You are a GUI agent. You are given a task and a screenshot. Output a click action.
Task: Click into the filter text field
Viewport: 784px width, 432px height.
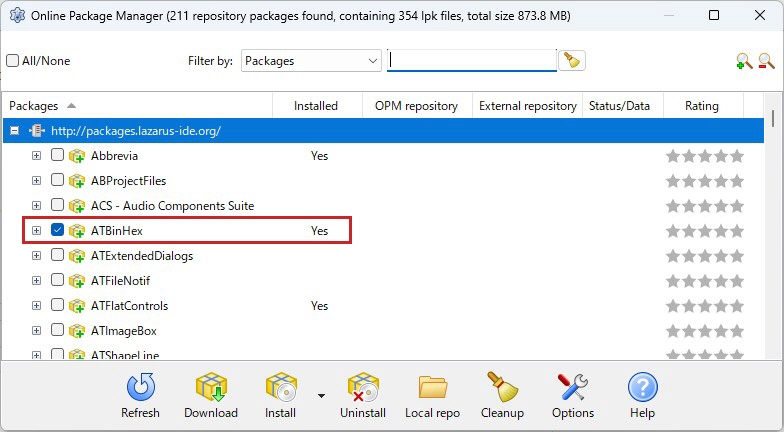tap(471, 61)
